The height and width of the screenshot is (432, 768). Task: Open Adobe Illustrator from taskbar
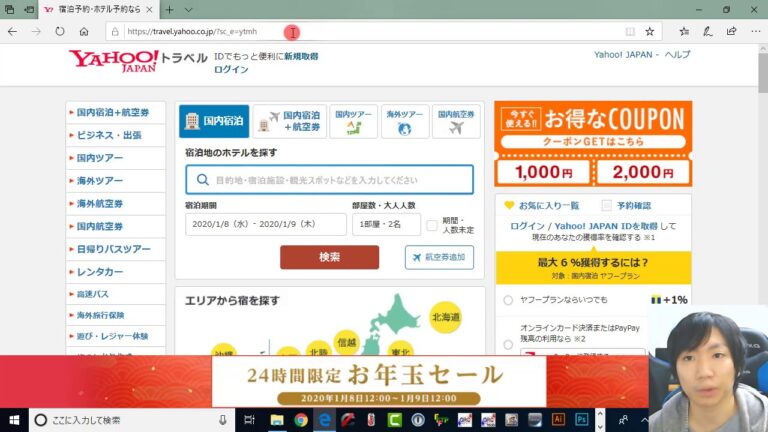tap(558, 420)
